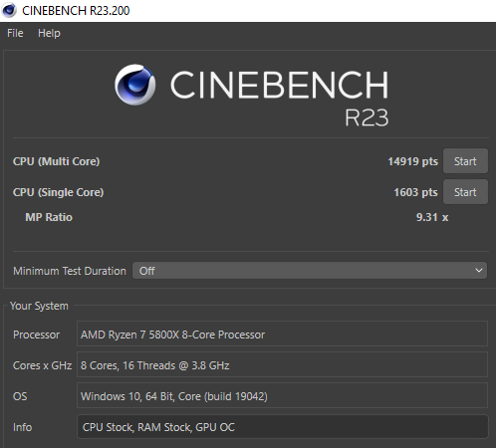Open the Help menu

(49, 33)
